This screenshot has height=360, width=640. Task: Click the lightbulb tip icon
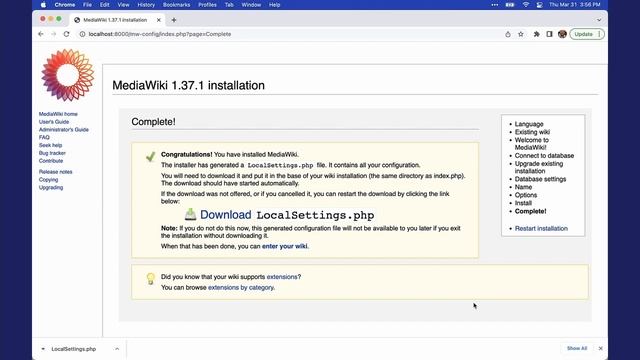[x=151, y=279]
